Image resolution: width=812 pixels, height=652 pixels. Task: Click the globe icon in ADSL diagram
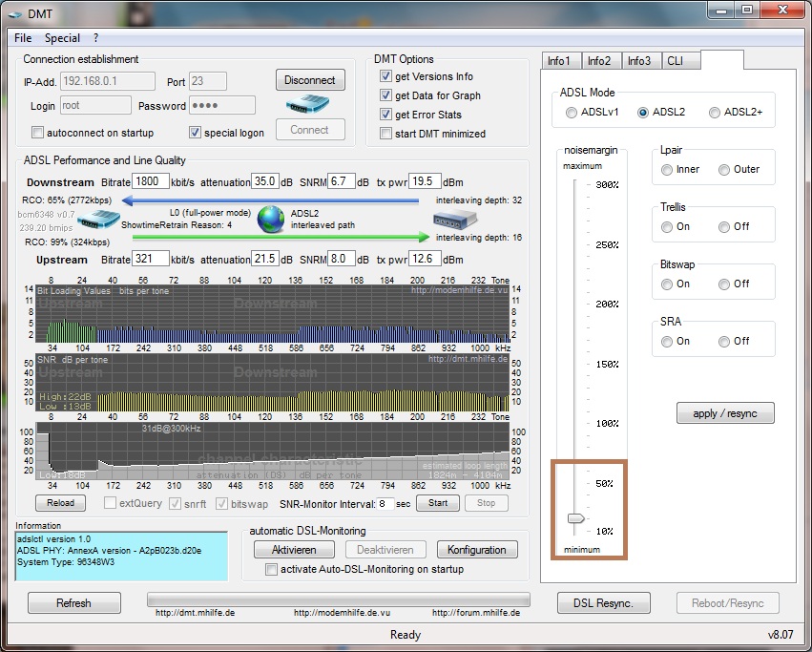(x=271, y=219)
